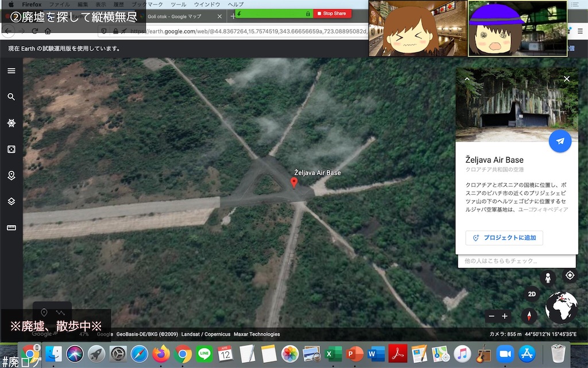Open Excel from the Dock
The height and width of the screenshot is (368, 588).
[333, 354]
